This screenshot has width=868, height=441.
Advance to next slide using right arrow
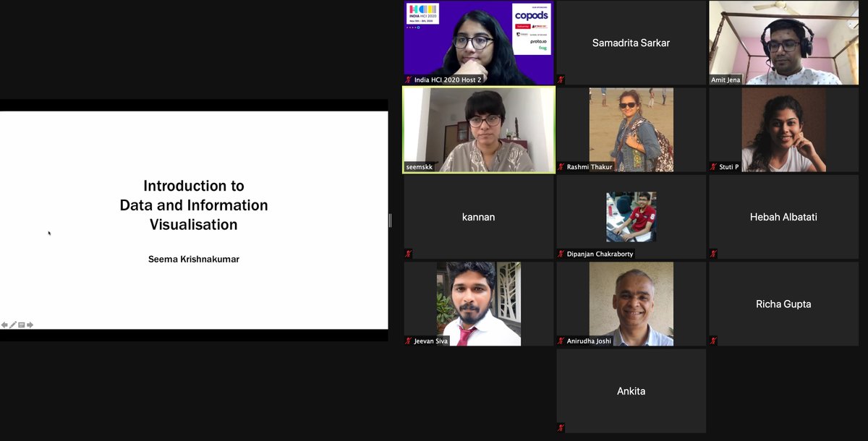[x=30, y=325]
